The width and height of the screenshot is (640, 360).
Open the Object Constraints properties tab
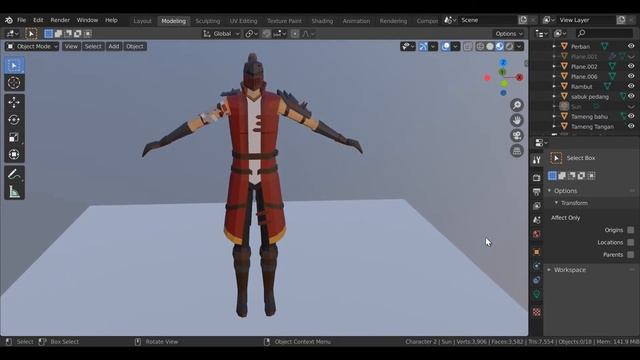tap(537, 280)
